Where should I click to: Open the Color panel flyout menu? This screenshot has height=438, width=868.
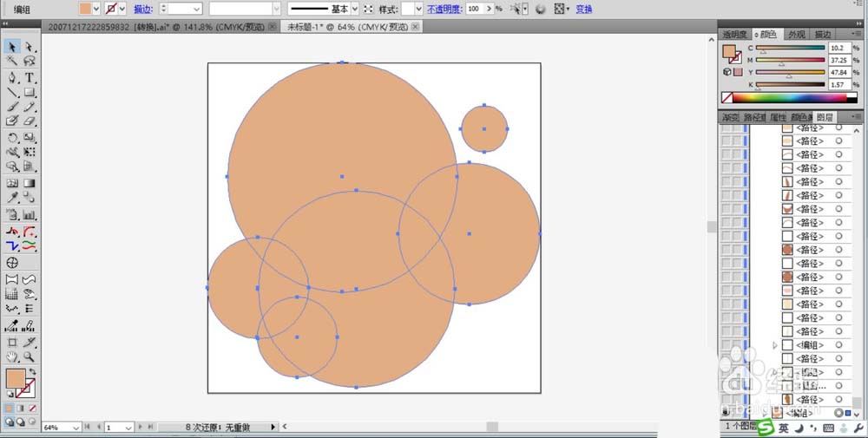pos(857,35)
